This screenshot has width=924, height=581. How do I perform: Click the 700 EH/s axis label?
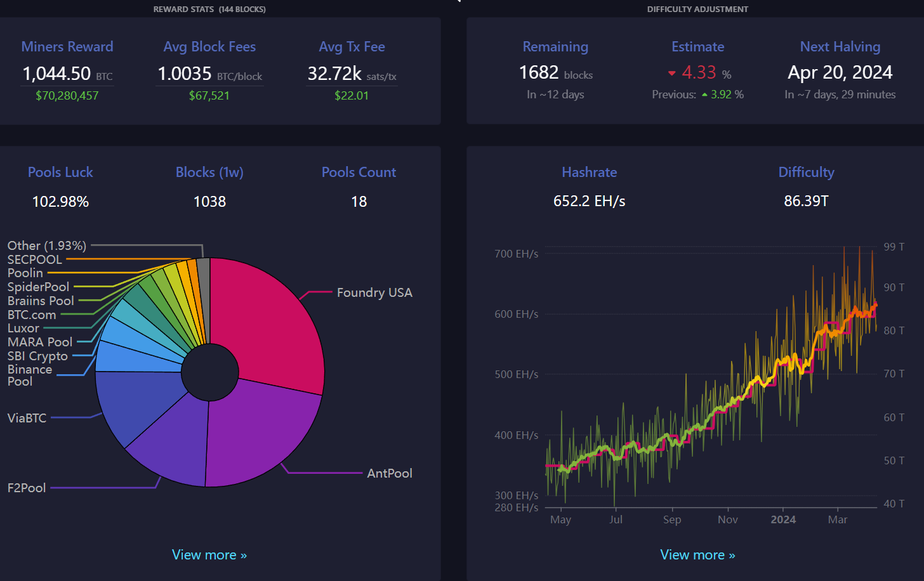tap(517, 254)
